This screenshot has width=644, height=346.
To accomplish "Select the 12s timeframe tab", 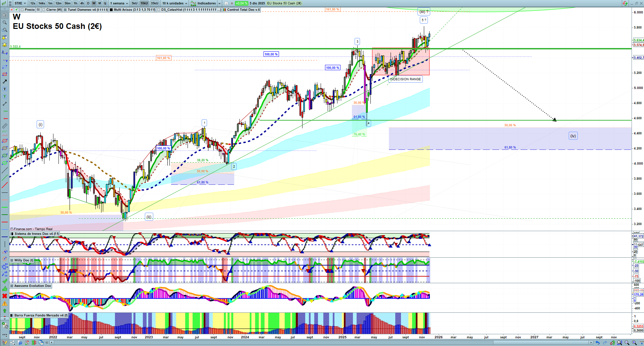I will pos(33,3).
